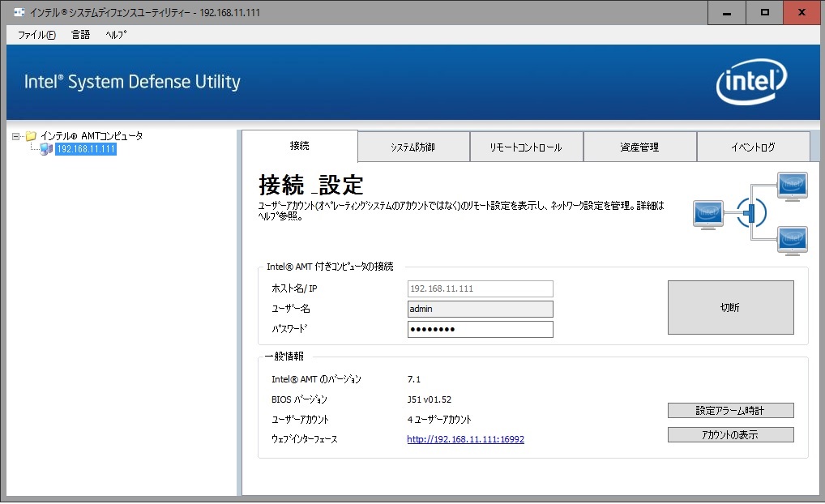The height and width of the screenshot is (504, 825).
Task: Click the folder icon for インテル® AMTコンピュータ
Action: tap(31, 136)
